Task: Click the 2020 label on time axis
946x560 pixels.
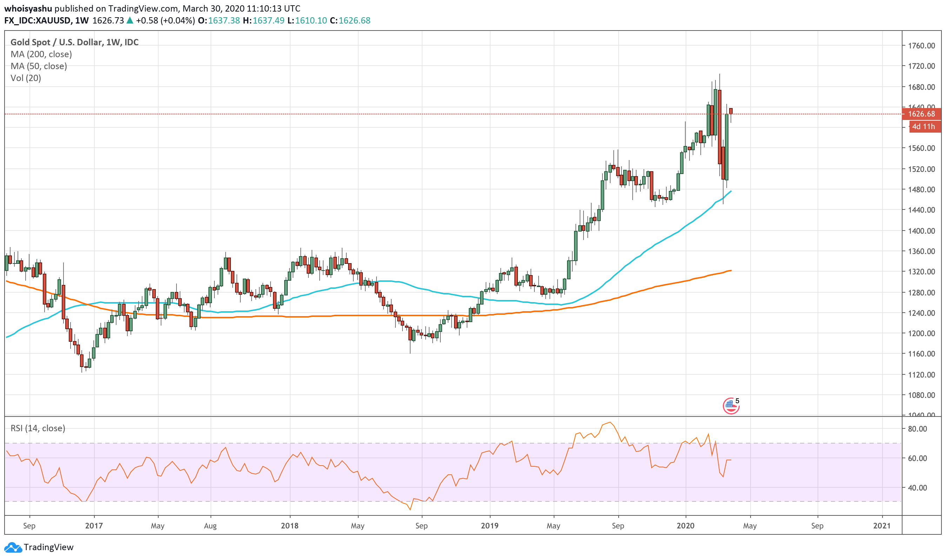Action: tap(685, 526)
